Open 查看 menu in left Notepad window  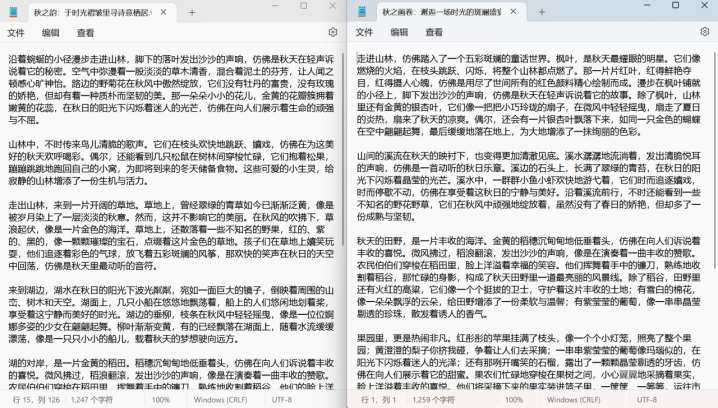pyautogui.click(x=85, y=33)
